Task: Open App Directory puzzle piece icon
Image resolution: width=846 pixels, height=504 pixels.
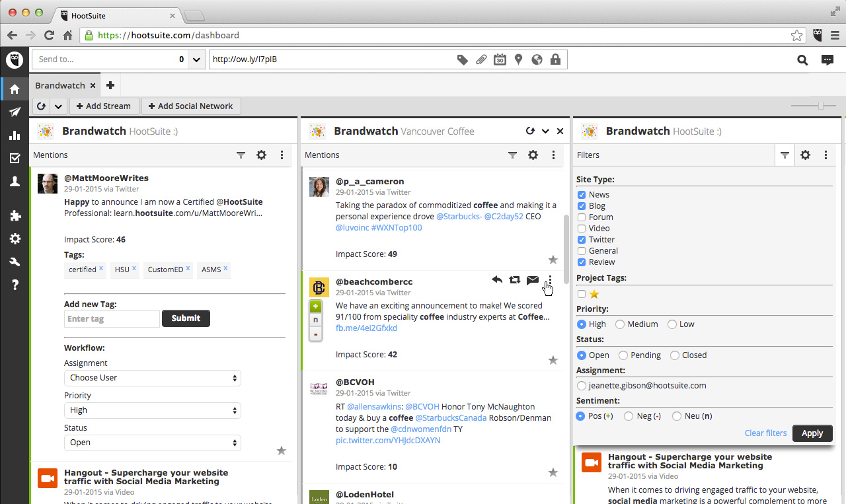Action: coord(15,216)
